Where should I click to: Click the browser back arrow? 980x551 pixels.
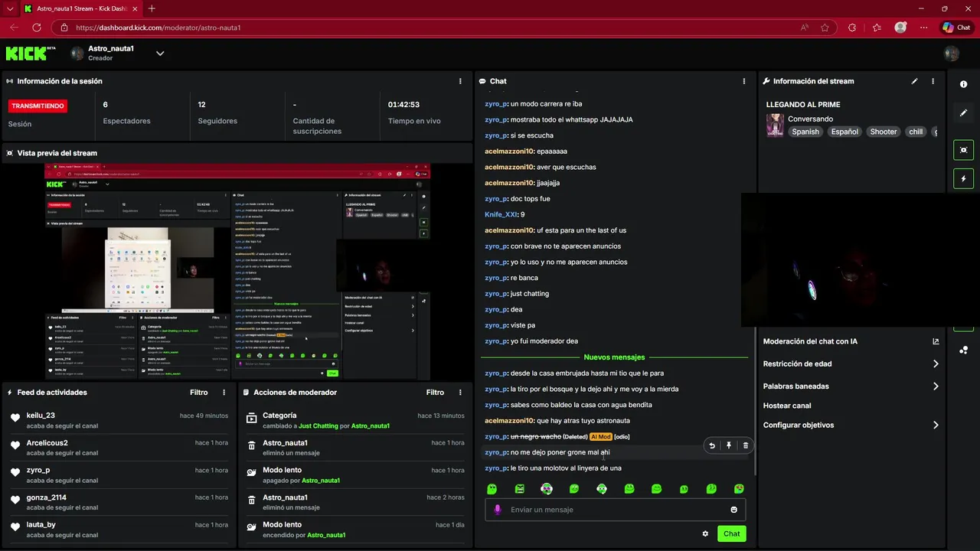click(x=13, y=28)
